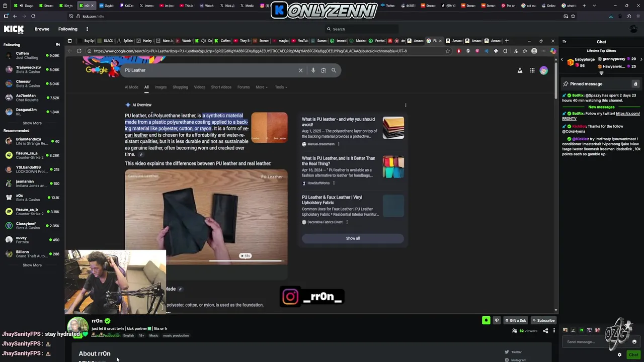Switch to AI Mode tab
The height and width of the screenshot is (362, 644).
pyautogui.click(x=131, y=87)
